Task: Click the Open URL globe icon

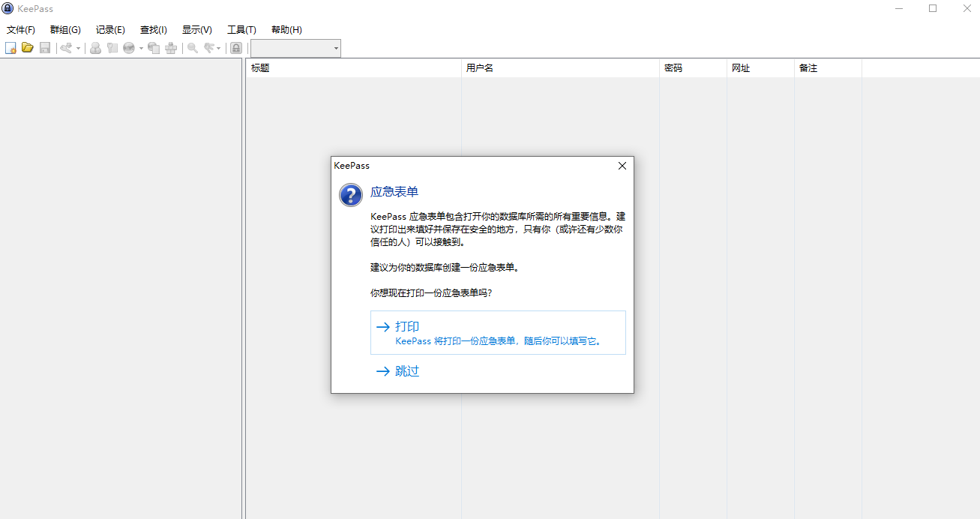Action: (x=129, y=48)
